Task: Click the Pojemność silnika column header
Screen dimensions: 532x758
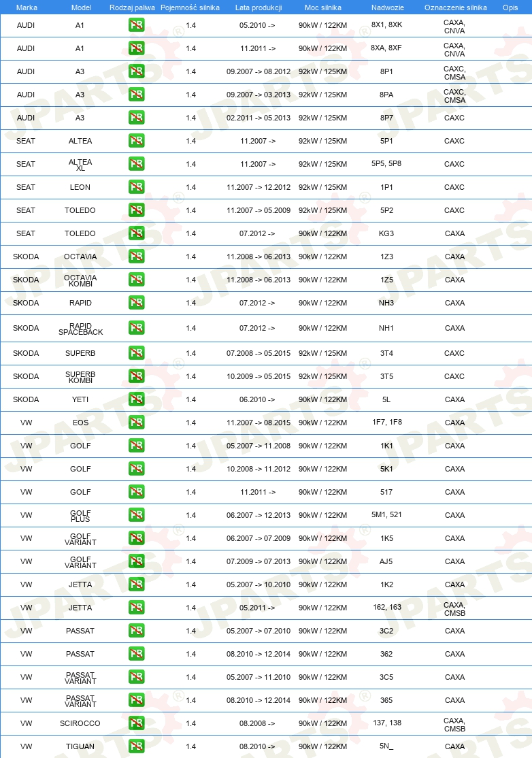Action: (190, 7)
